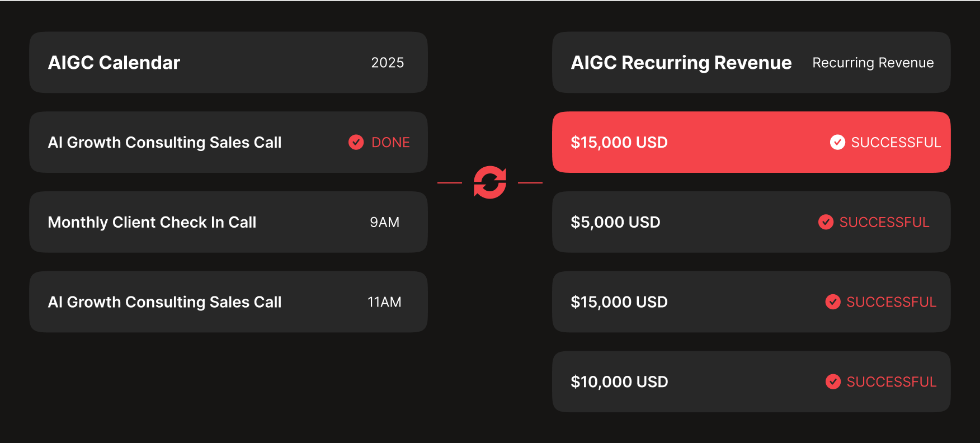Click the red sync arrows icon
The height and width of the screenshot is (443, 980).
[490, 182]
